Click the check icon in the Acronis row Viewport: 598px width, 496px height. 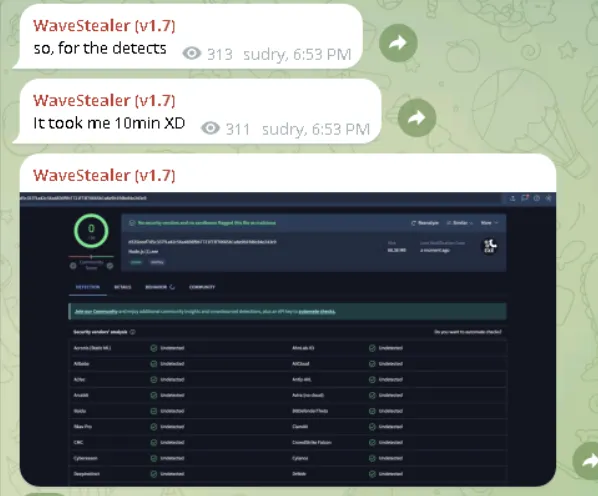coord(154,348)
